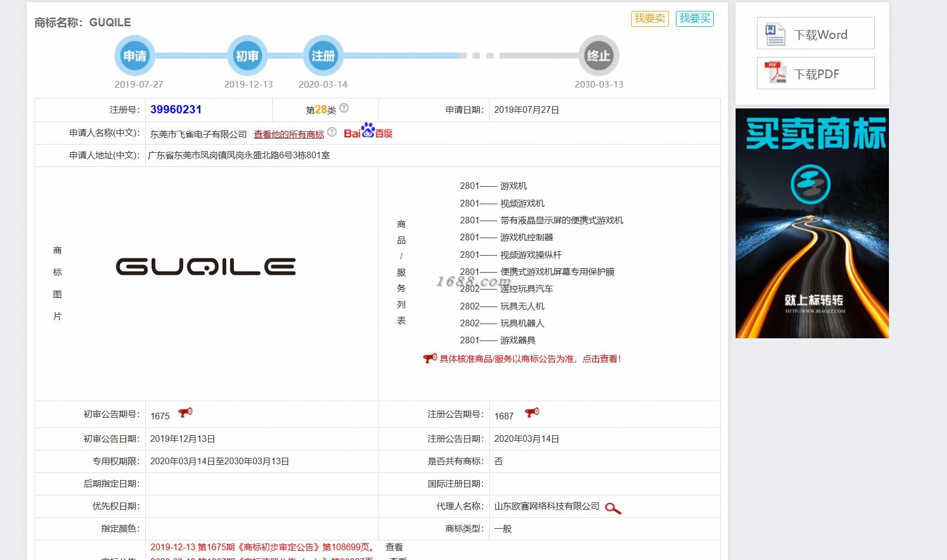Screen dimensions: 947x560
Task: Select the applicant name 东莞市飞雀电子有限公司
Action: [x=198, y=135]
